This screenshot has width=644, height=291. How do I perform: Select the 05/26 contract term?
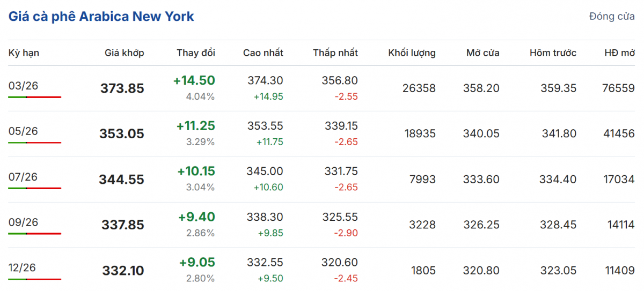pyautogui.click(x=24, y=131)
